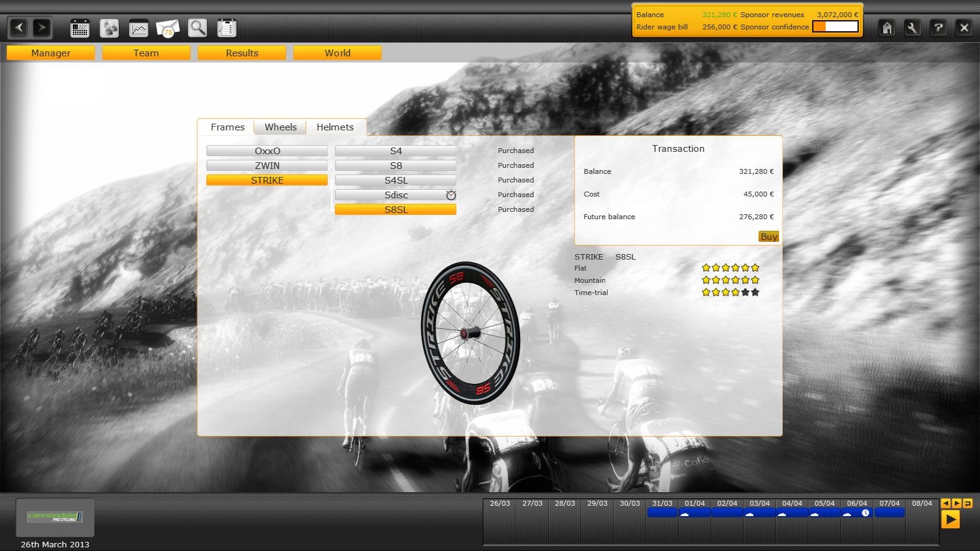Open settings via the wrench icon
This screenshot has width=980, height=551.
(x=913, y=28)
